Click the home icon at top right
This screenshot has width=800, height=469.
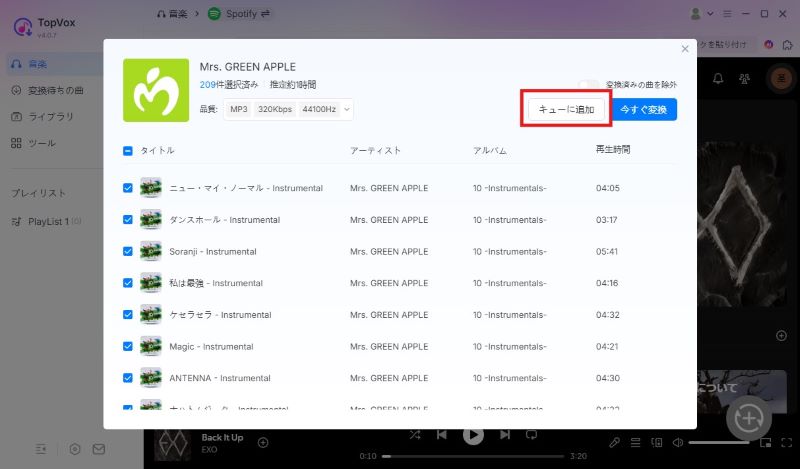click(x=787, y=45)
